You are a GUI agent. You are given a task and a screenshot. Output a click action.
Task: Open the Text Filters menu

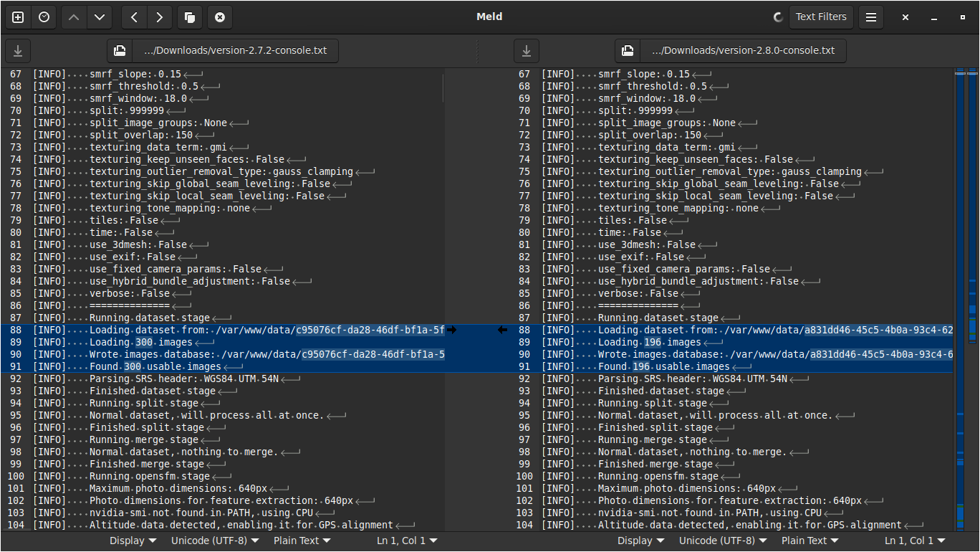click(x=821, y=17)
